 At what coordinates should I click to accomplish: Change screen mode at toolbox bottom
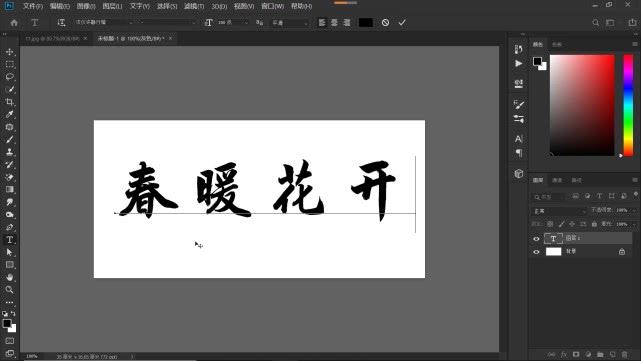9,353
